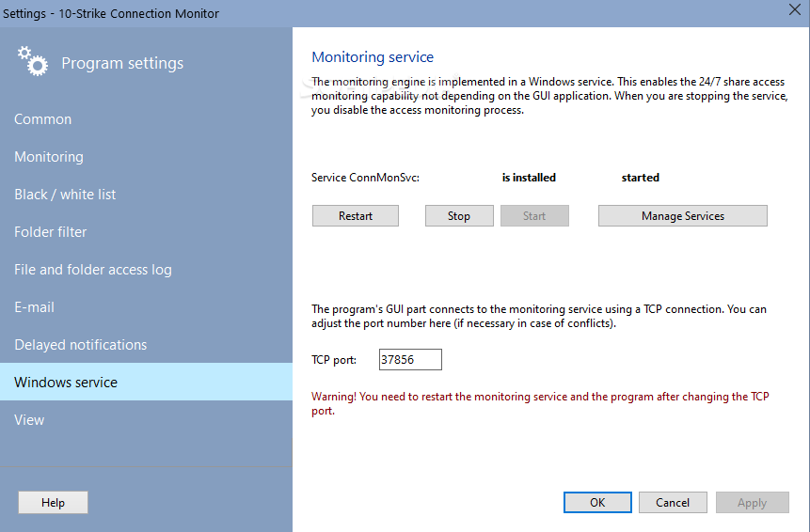Click the red restart warning text
810x532 pixels.
pyautogui.click(x=540, y=403)
